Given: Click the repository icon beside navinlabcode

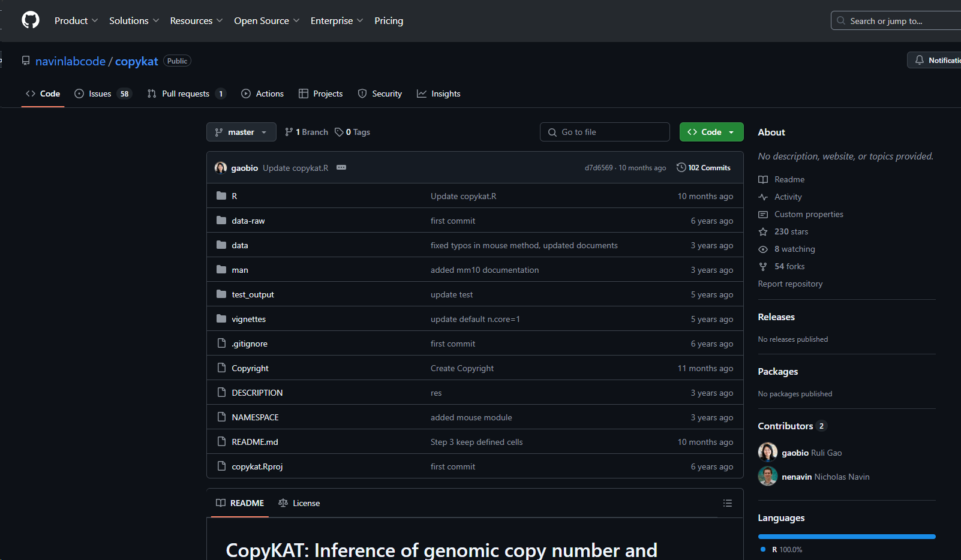Looking at the screenshot, I should click(x=26, y=61).
